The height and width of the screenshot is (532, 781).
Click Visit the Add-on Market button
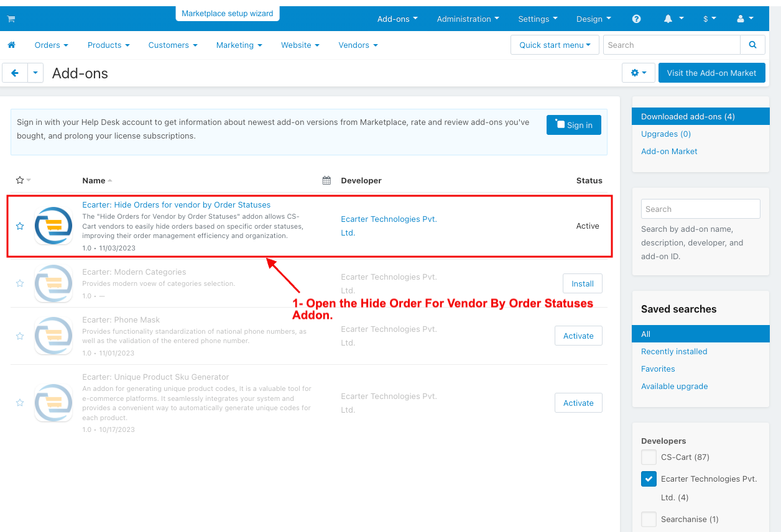711,73
